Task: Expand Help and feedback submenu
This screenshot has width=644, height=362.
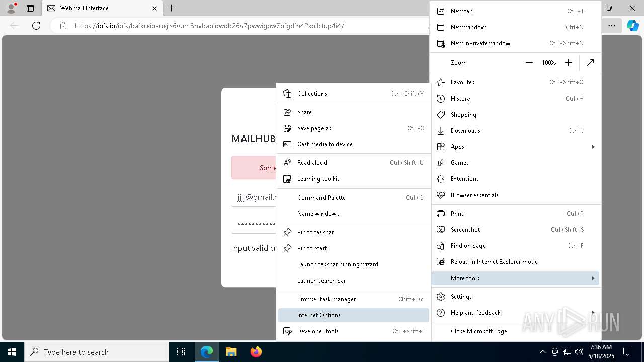Action: (516, 313)
